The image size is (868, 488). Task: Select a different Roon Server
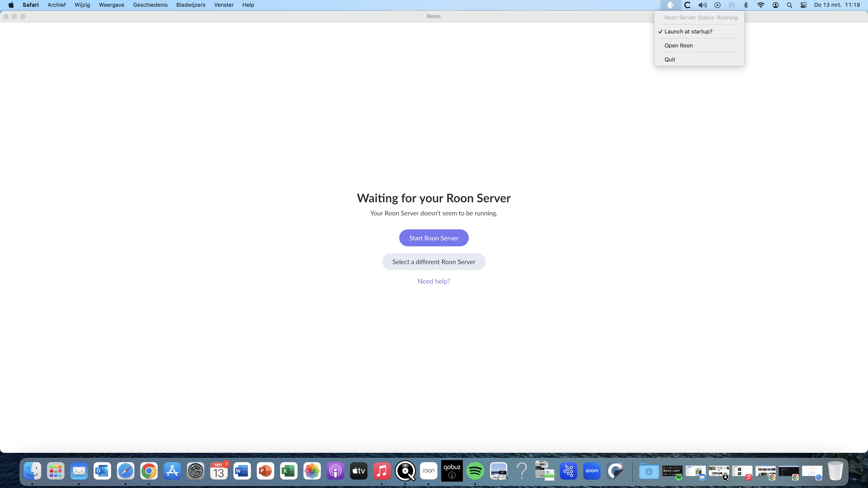[434, 262]
